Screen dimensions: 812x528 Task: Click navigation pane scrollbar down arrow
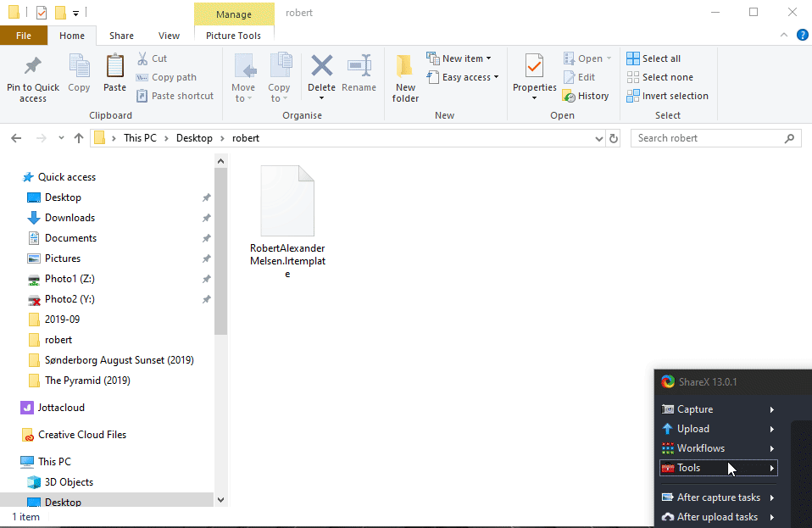click(x=220, y=500)
